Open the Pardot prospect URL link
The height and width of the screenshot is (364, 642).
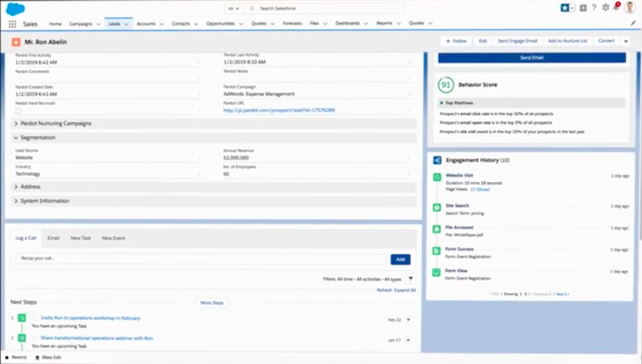click(279, 111)
